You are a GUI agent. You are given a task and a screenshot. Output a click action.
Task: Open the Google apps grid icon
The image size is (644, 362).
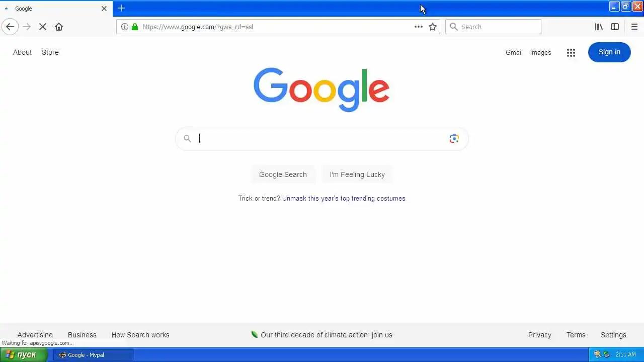click(x=571, y=52)
